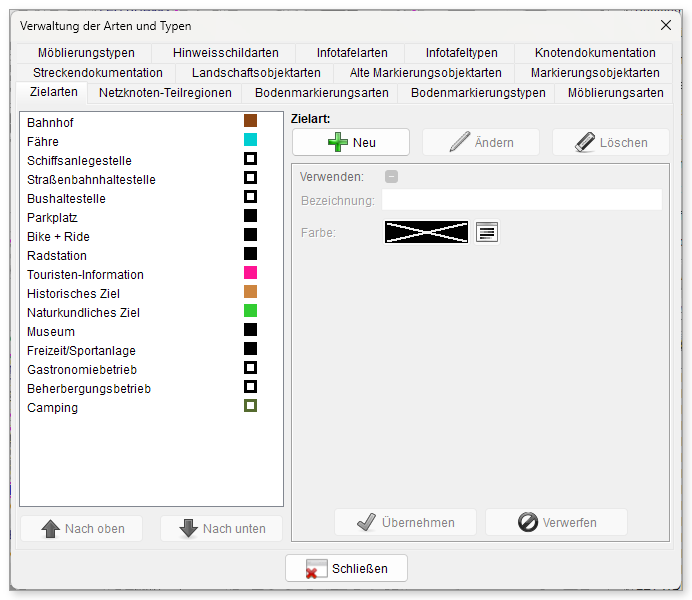Viewport: 692px width, 600px height.
Task: Click the eraser Löschen button
Action: [x=611, y=142]
